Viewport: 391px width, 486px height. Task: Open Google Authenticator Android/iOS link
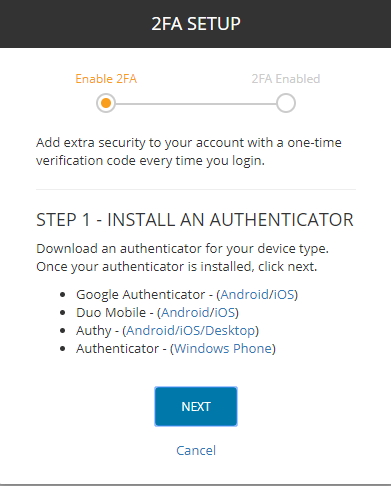[257, 294]
